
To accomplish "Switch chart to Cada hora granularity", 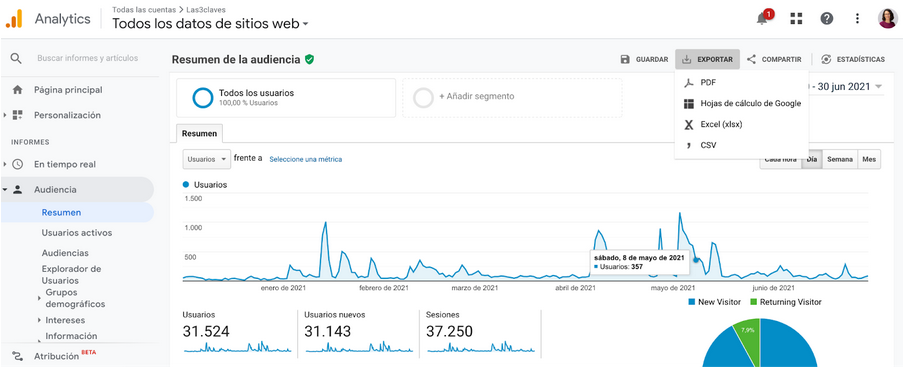I will (x=780, y=160).
